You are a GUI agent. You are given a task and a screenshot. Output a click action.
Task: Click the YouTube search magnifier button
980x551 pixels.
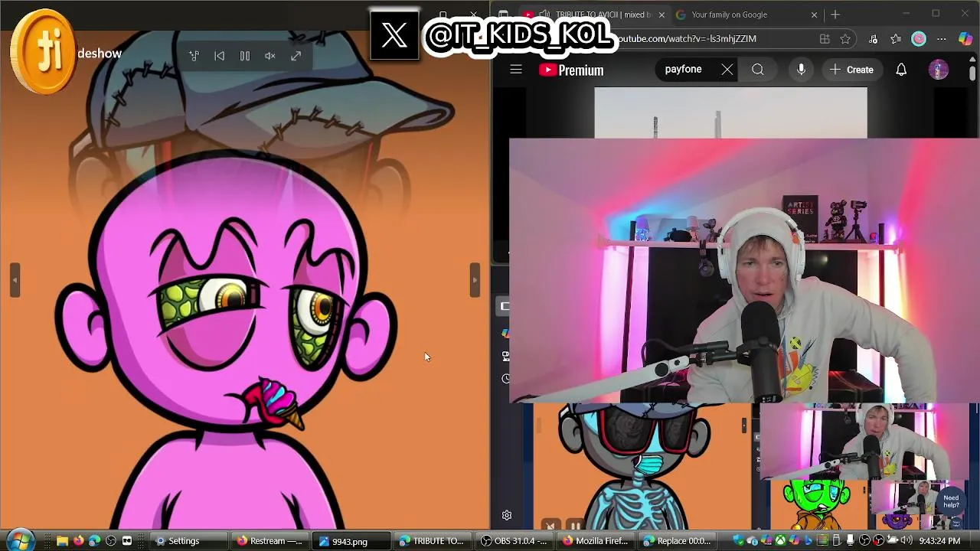click(x=757, y=70)
